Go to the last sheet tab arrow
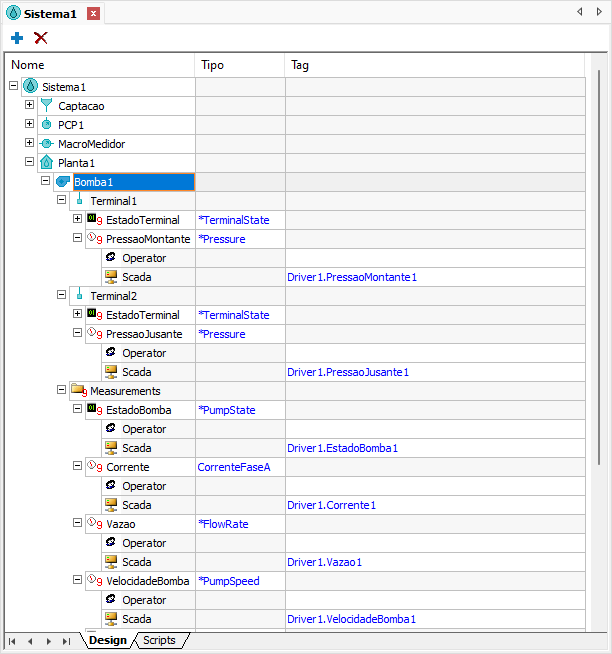612x654 pixels. 67,641
